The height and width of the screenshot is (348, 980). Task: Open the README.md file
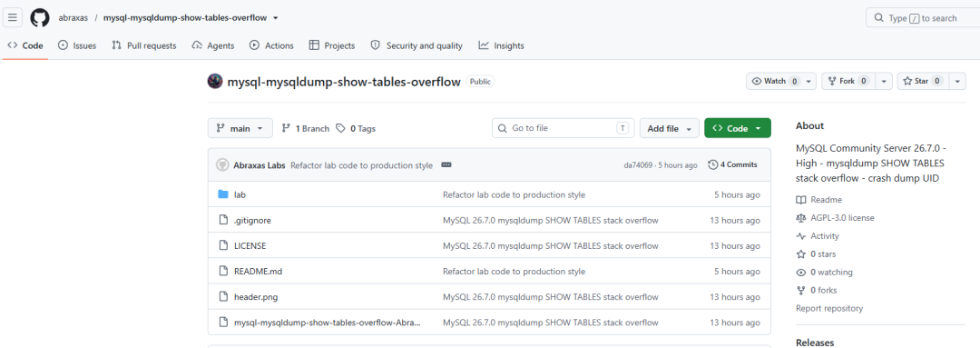pos(258,272)
